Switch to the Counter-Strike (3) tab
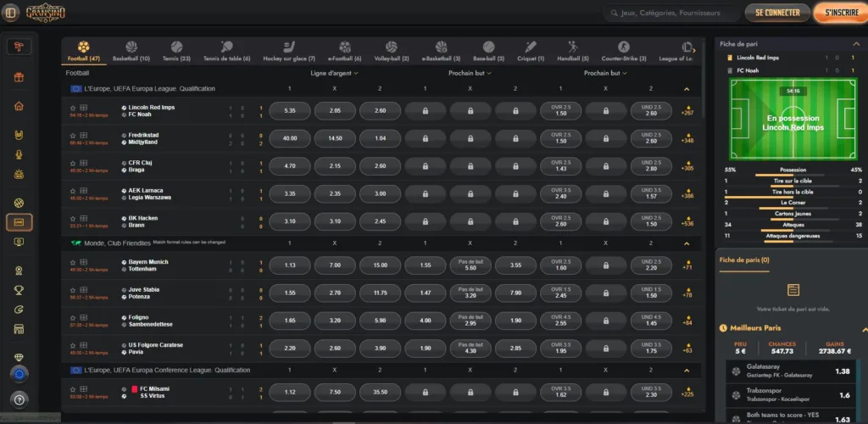Screen dimensions: 868x424 click(624, 52)
